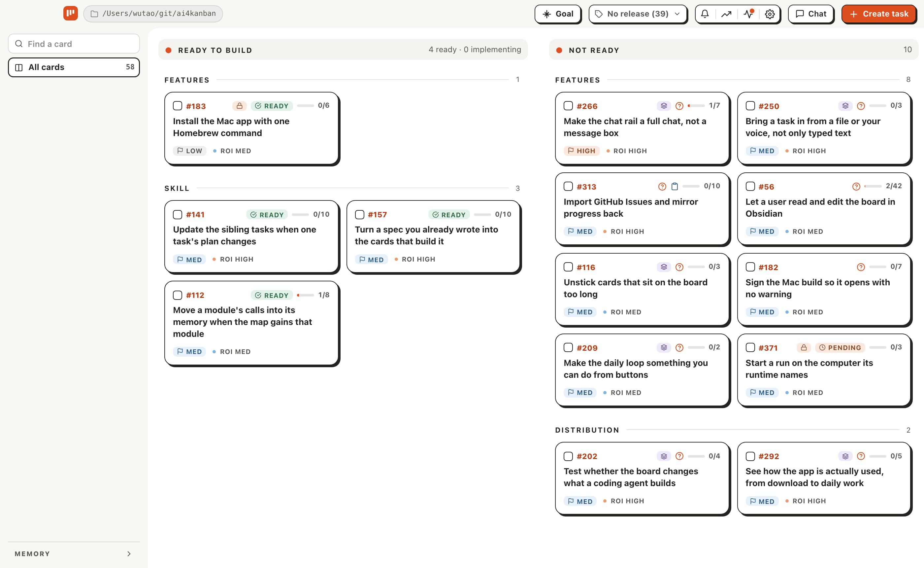
Task: Open 'Unstick cards that sit on the board' card
Action: (x=635, y=288)
